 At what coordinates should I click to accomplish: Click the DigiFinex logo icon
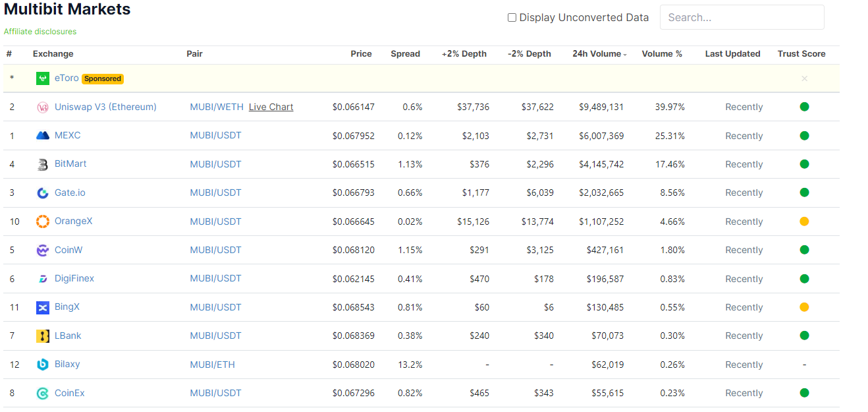point(43,279)
